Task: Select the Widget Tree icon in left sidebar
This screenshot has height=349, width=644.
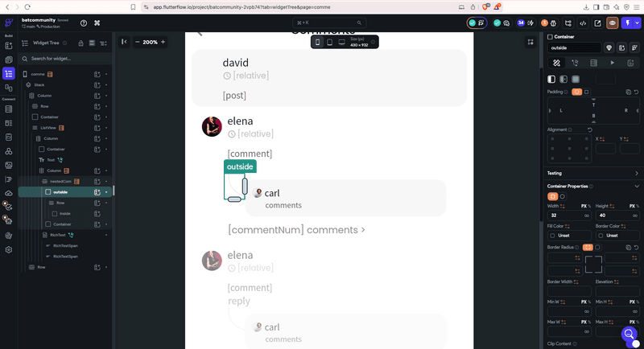Action: point(9,74)
